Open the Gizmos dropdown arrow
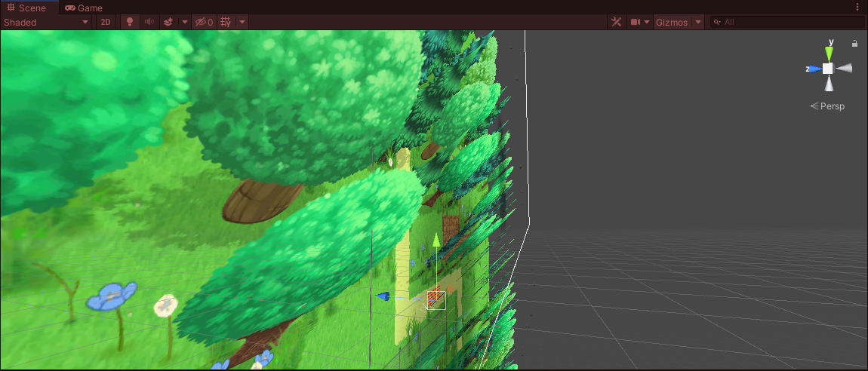Viewport: 868px width, 371px height. tap(698, 22)
